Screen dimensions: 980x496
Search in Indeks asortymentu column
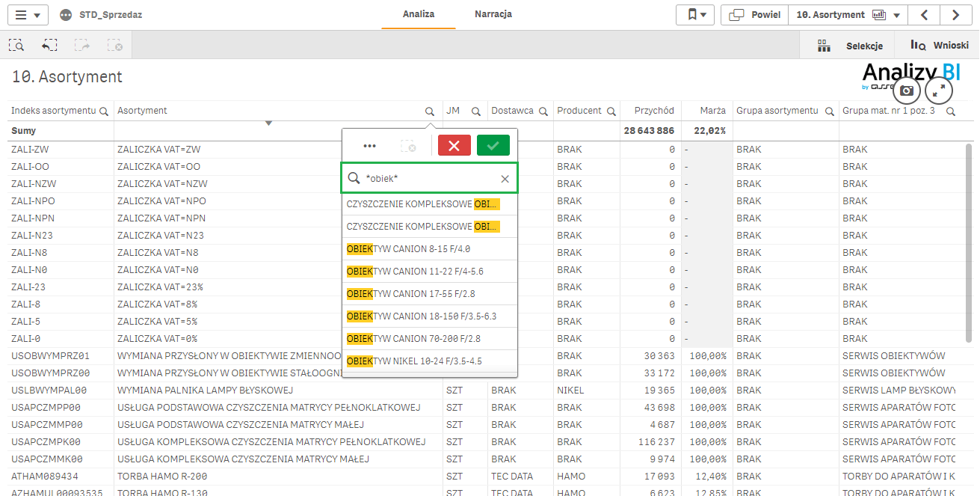(105, 111)
